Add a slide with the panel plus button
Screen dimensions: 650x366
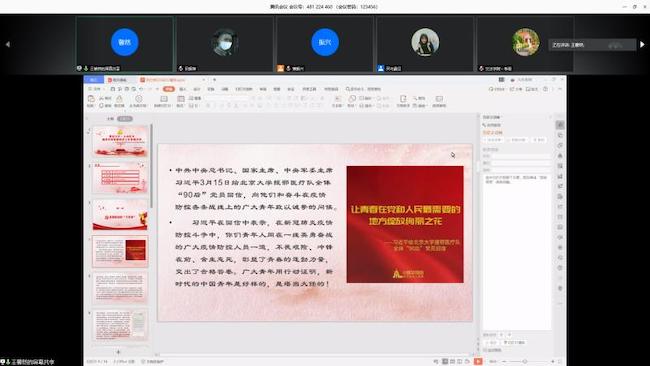[x=118, y=352]
